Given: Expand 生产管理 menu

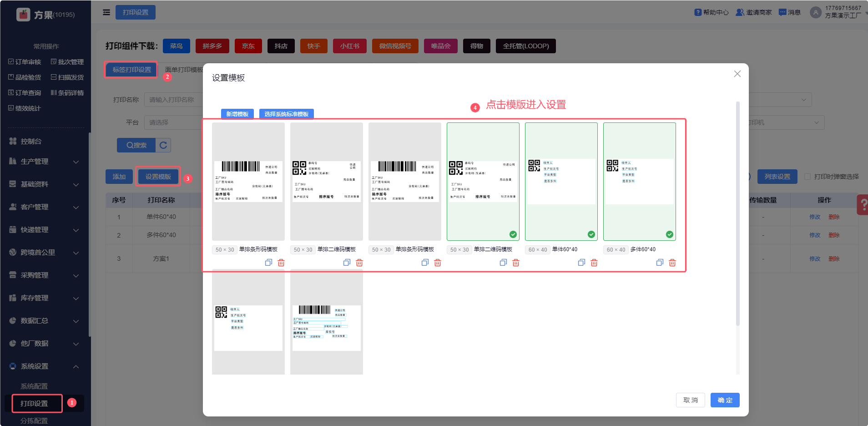Looking at the screenshot, I should (44, 162).
